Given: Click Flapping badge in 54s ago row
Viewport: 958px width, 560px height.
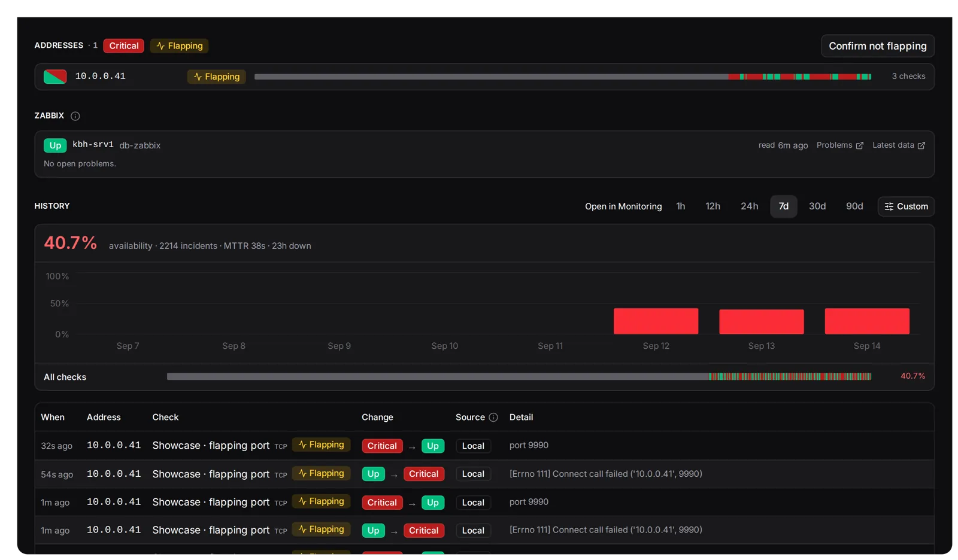Looking at the screenshot, I should (321, 473).
